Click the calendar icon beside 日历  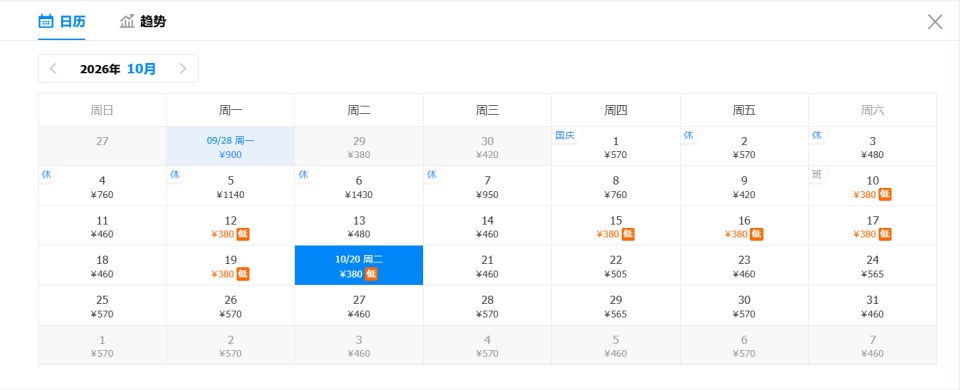pos(46,21)
